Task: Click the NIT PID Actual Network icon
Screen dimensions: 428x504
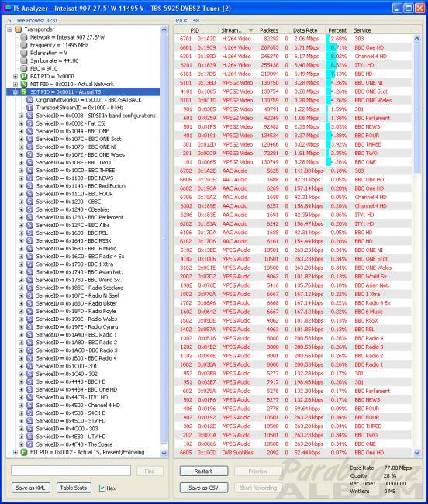Action: pos(24,85)
